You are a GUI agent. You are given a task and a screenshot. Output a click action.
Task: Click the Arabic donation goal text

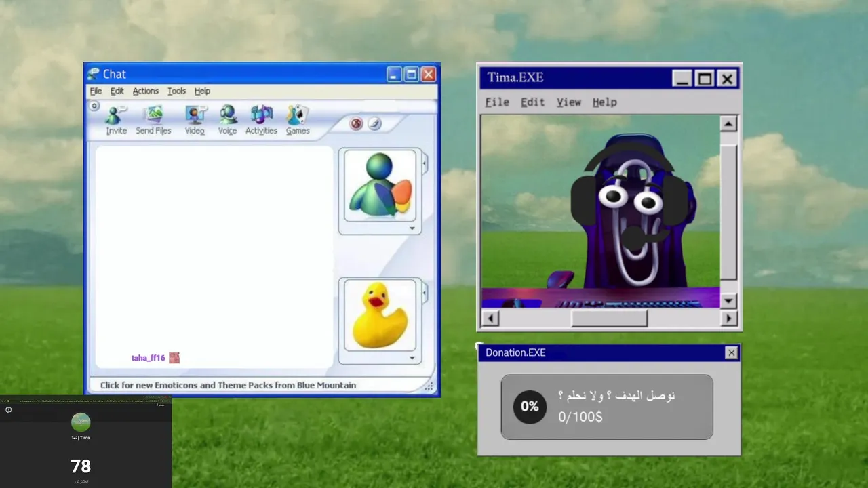616,395
